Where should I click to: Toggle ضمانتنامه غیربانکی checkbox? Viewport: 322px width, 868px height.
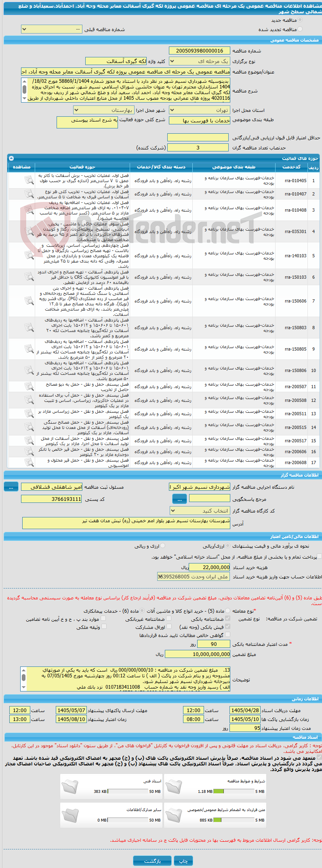click(169, 618)
